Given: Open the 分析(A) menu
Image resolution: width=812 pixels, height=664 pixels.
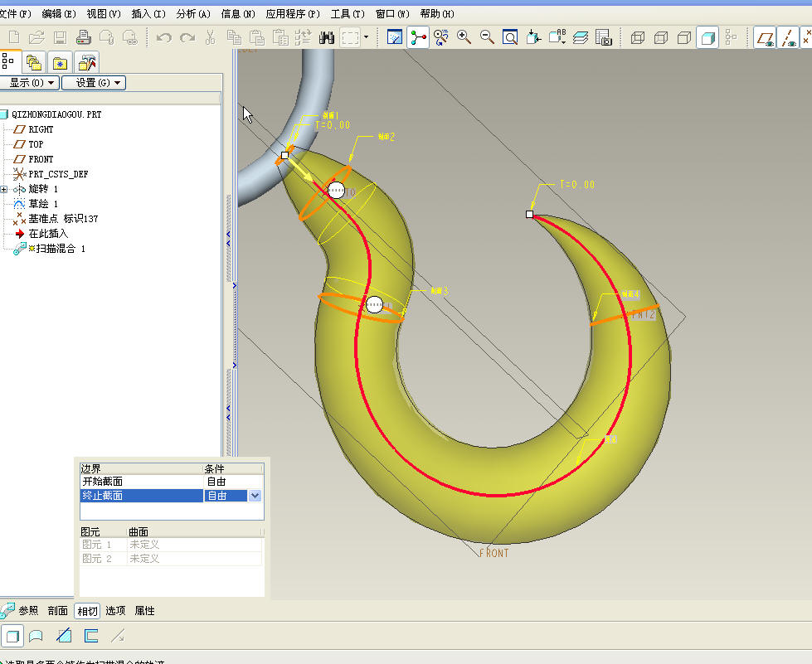Looking at the screenshot, I should (193, 14).
